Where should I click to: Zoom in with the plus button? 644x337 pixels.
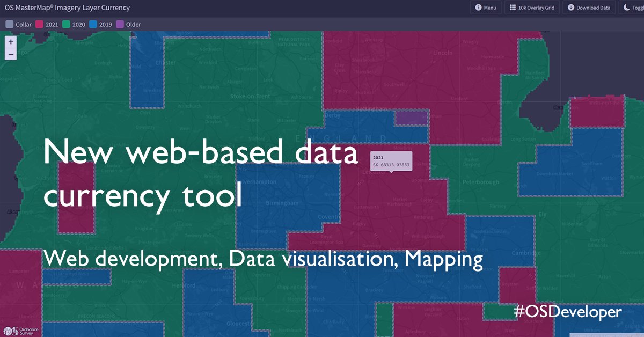[x=11, y=42]
